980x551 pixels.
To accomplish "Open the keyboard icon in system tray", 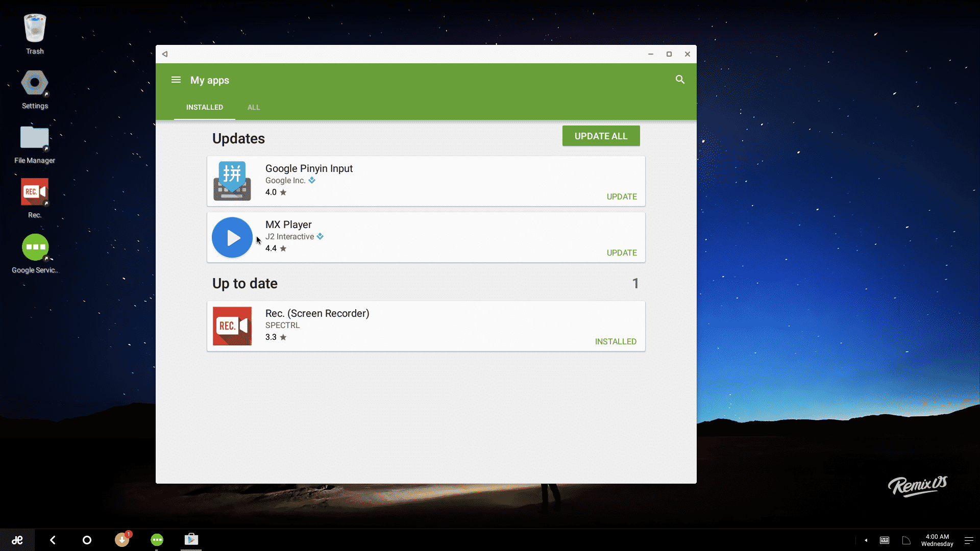I will (x=885, y=540).
